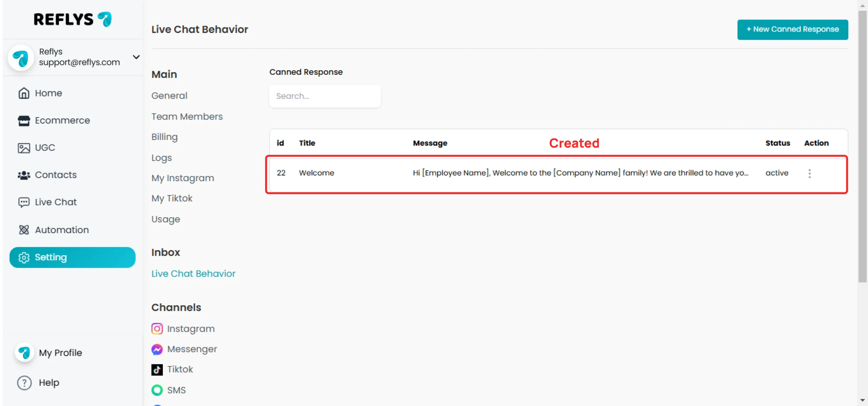Screen dimensions: 868x406
Task: Select the Messenger channel icon
Action: click(157, 349)
